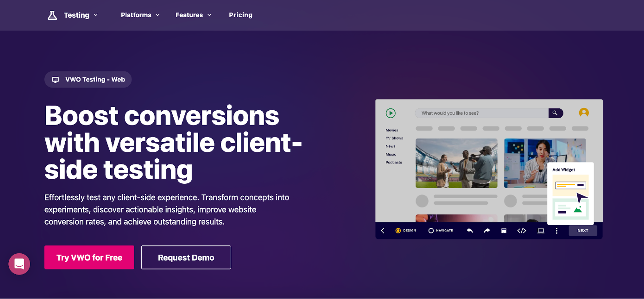The height and width of the screenshot is (299, 644).
Task: Click the save icon in editor toolbar
Action: (x=504, y=230)
